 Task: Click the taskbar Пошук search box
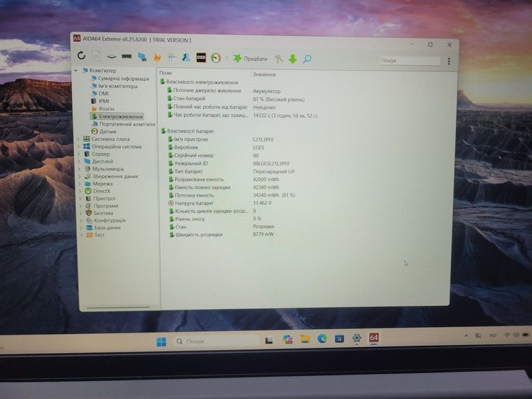(216, 341)
